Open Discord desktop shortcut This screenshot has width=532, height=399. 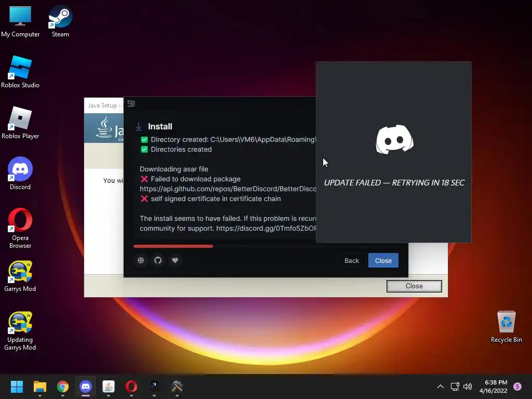pyautogui.click(x=20, y=174)
